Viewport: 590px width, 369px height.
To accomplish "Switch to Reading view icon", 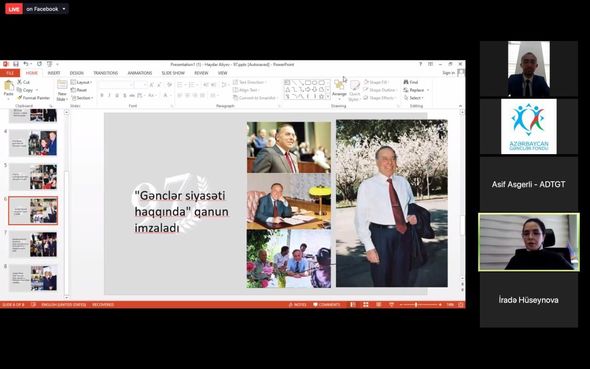I will coord(379,305).
